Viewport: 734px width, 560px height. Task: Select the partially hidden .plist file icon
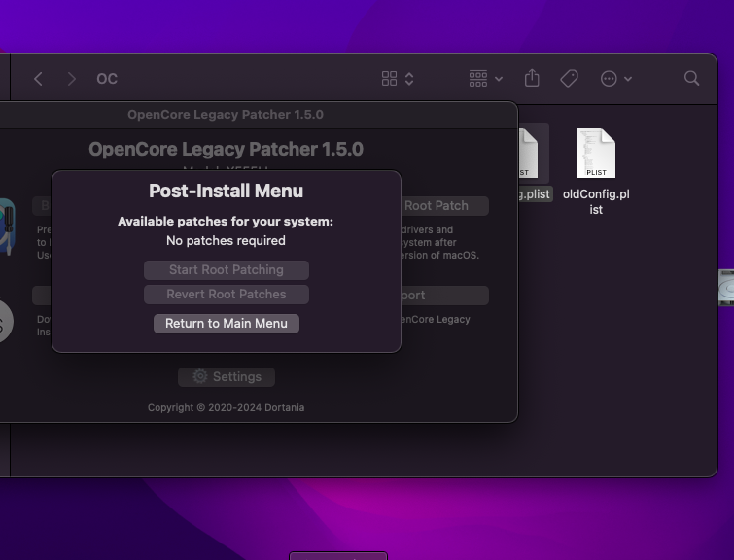(528, 153)
